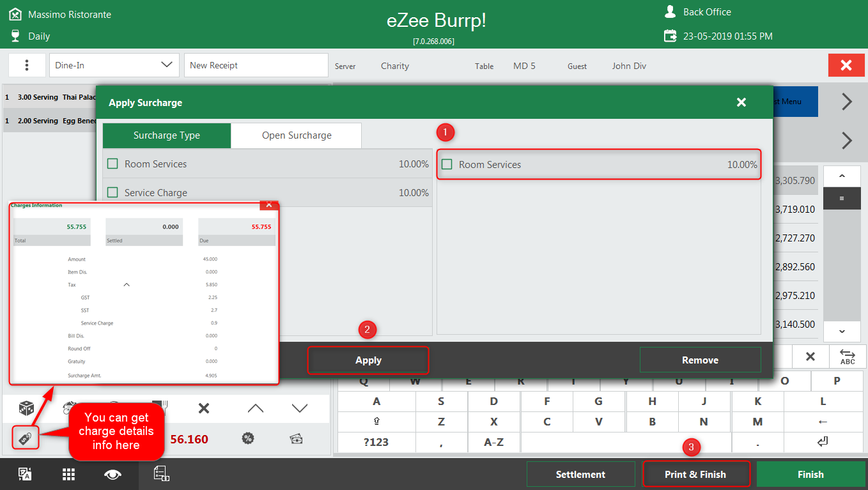Screen dimensions: 868x490
Task: Close the Charges Information popup
Action: (x=269, y=205)
